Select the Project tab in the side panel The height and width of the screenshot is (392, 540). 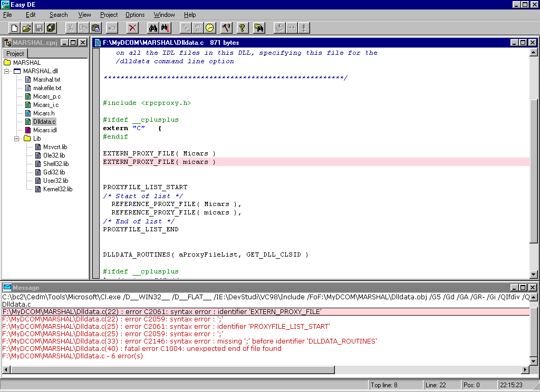click(x=15, y=54)
